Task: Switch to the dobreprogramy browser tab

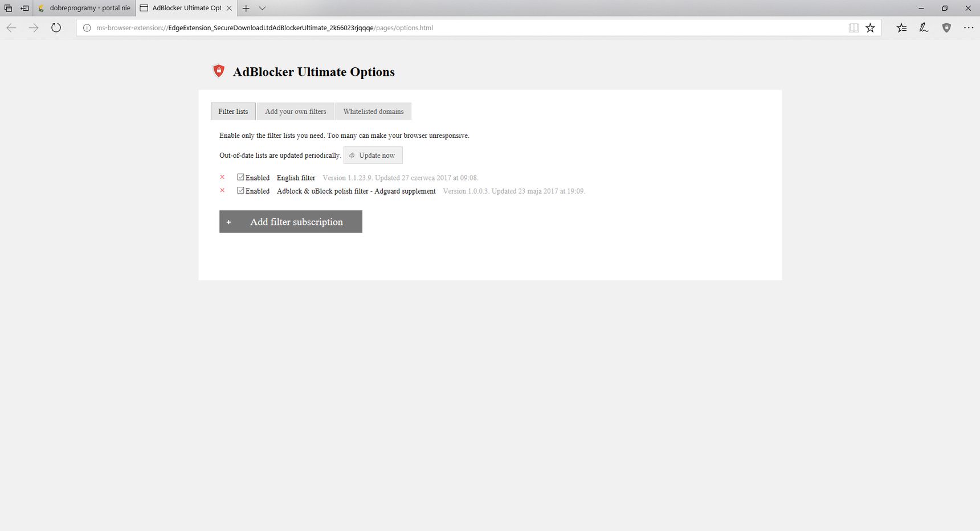Action: [x=84, y=8]
